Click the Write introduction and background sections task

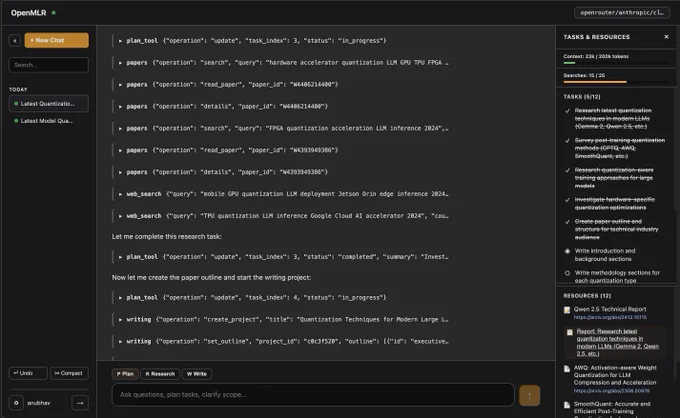pyautogui.click(x=605, y=255)
